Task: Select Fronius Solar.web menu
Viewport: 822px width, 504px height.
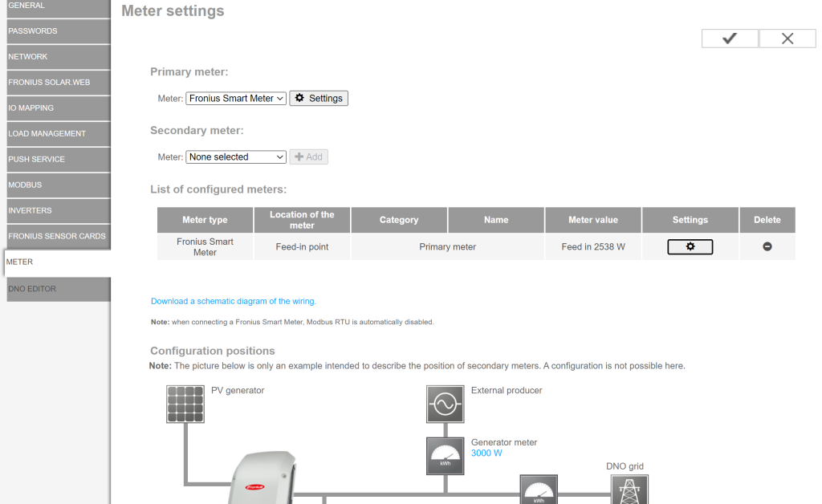Action: point(59,82)
